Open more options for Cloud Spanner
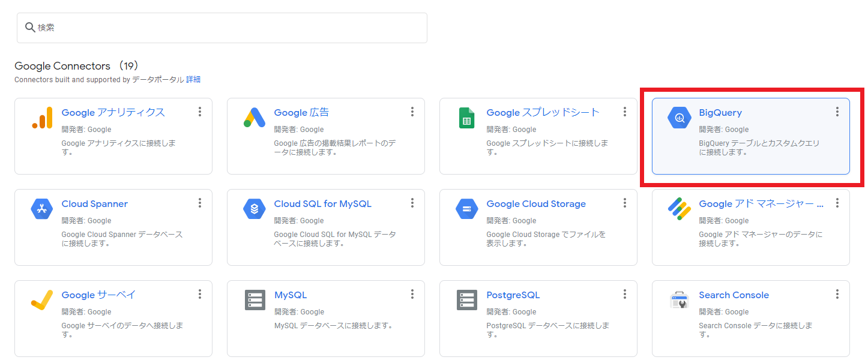Image resolution: width=868 pixels, height=363 pixels. tap(200, 203)
